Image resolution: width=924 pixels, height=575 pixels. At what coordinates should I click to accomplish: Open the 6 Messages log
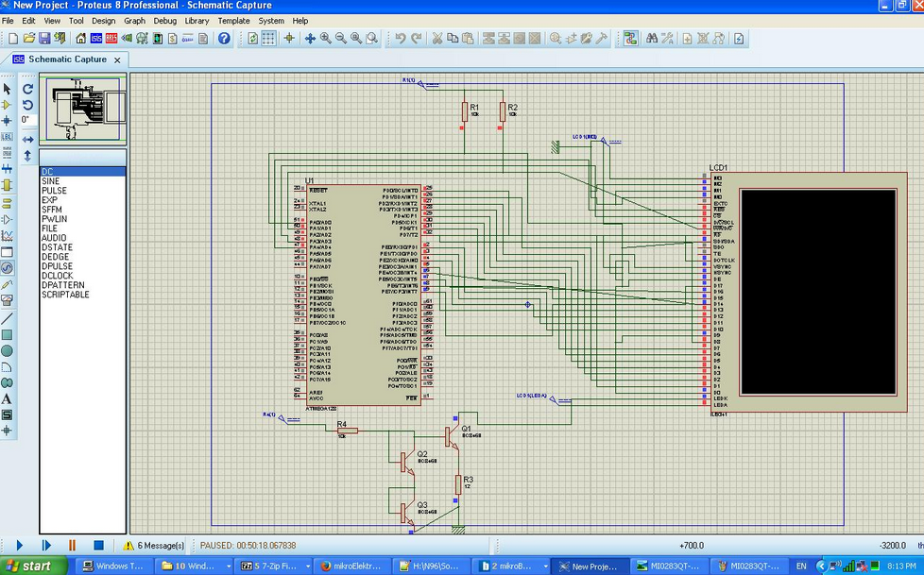[160, 546]
